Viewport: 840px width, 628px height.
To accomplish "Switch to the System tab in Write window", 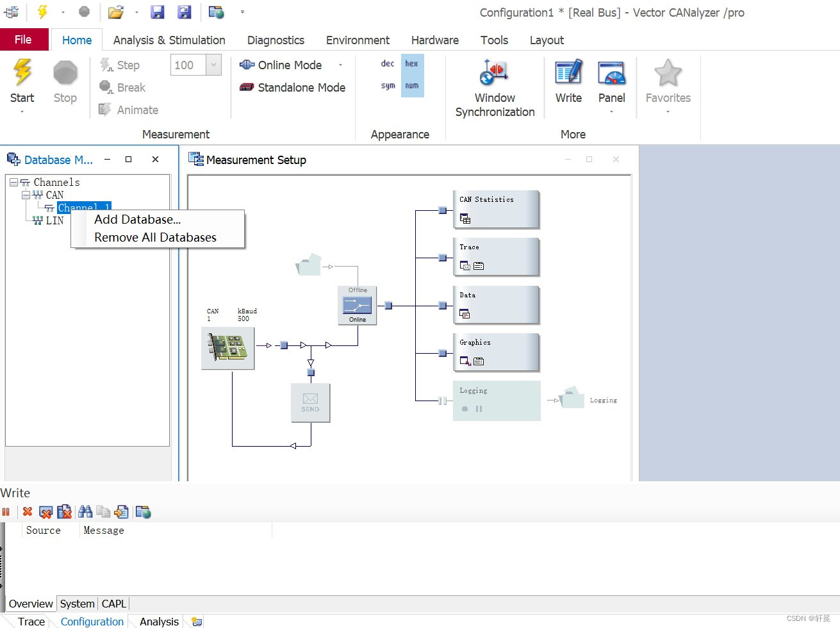I will 78,604.
